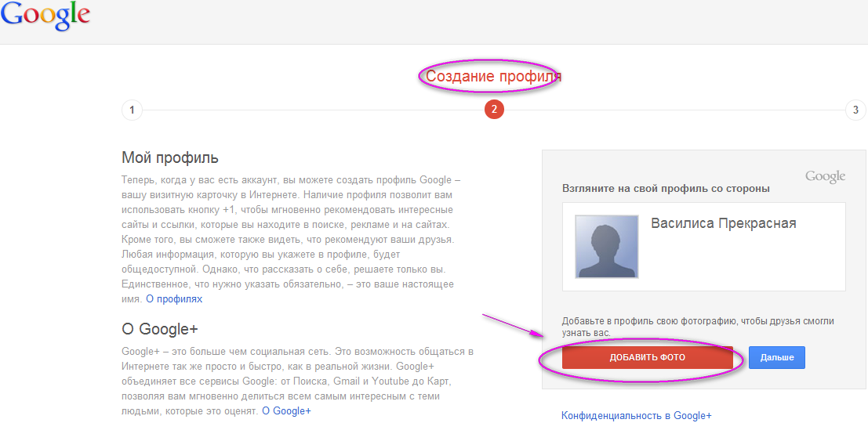
Task: Open Конфиденциальность в Google+ link
Action: coord(637,416)
